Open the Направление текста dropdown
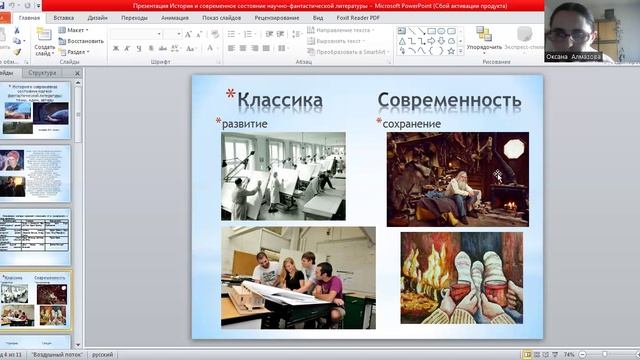This screenshot has width=640, height=360. click(341, 30)
